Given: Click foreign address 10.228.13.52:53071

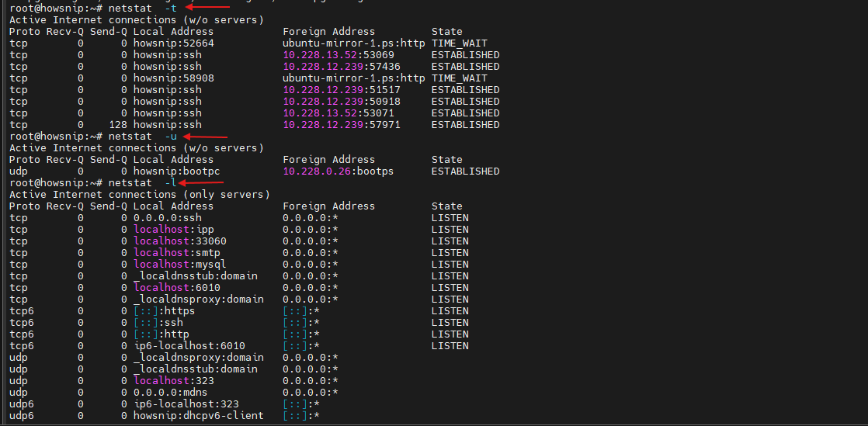Looking at the screenshot, I should point(339,113).
